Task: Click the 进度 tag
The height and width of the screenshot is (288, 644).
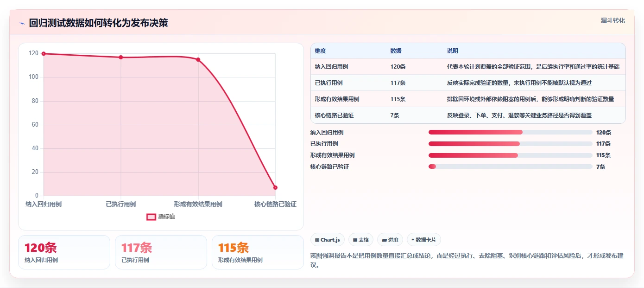Action: [390, 240]
